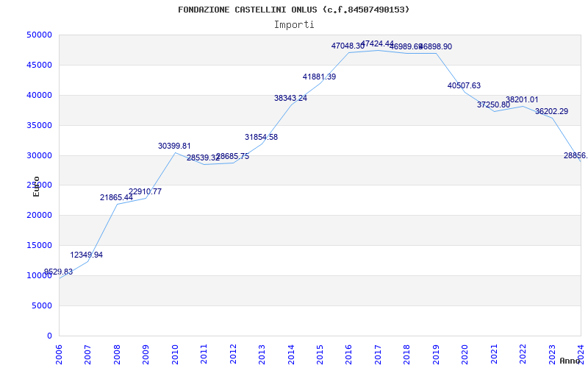588x368 pixels.
Task: Click the 5000 y-axis tick label
Action: [42, 305]
